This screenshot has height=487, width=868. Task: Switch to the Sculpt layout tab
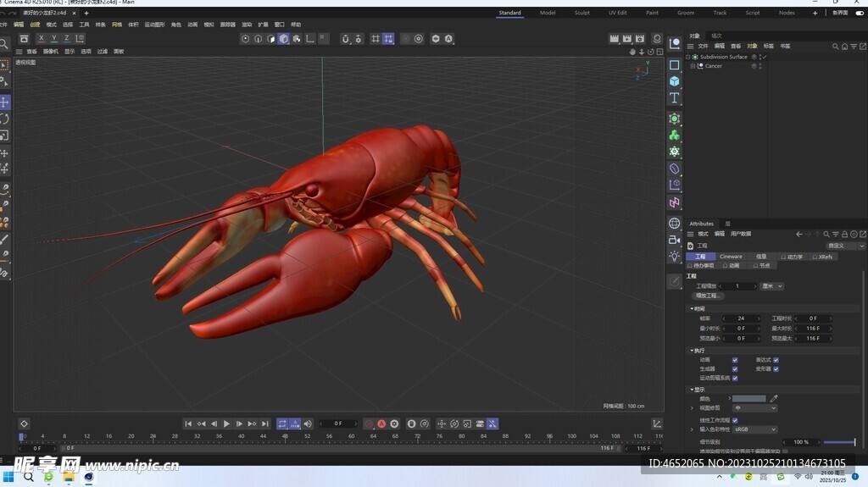click(582, 13)
